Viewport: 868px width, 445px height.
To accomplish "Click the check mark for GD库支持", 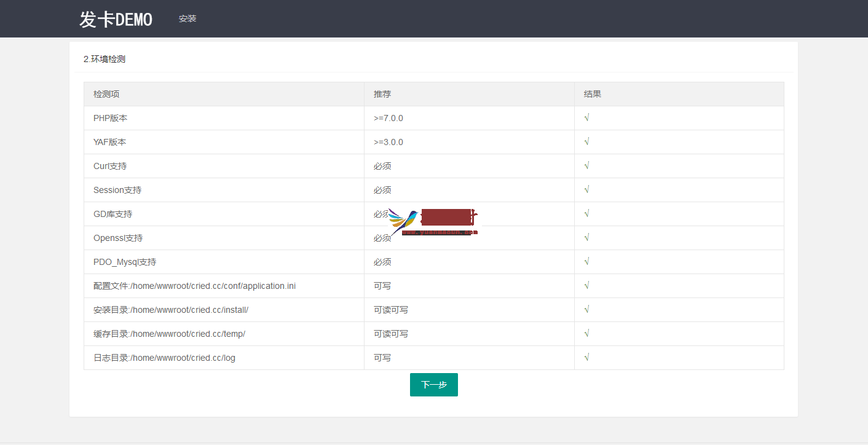I will pyautogui.click(x=587, y=214).
